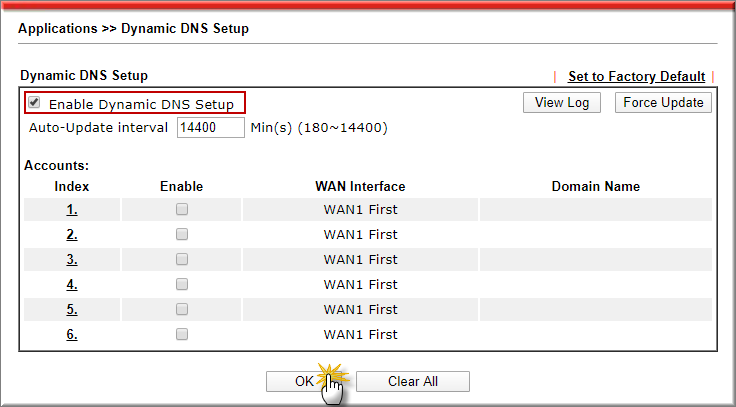Enable the checkbox for account 2
This screenshot has width=736, height=407.
(x=182, y=234)
